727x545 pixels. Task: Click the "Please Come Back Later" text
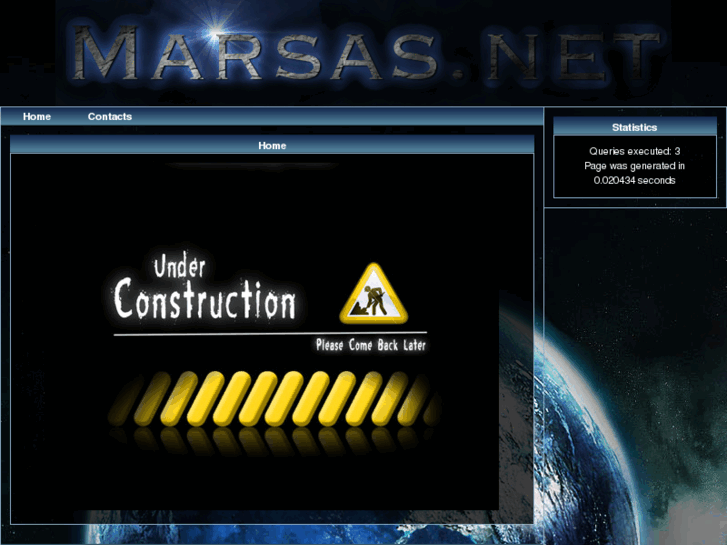click(370, 345)
